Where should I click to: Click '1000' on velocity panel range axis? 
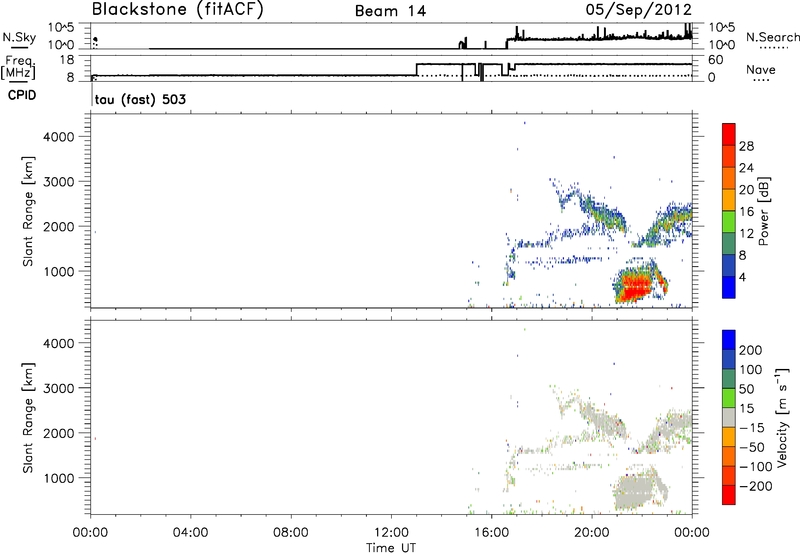click(59, 478)
